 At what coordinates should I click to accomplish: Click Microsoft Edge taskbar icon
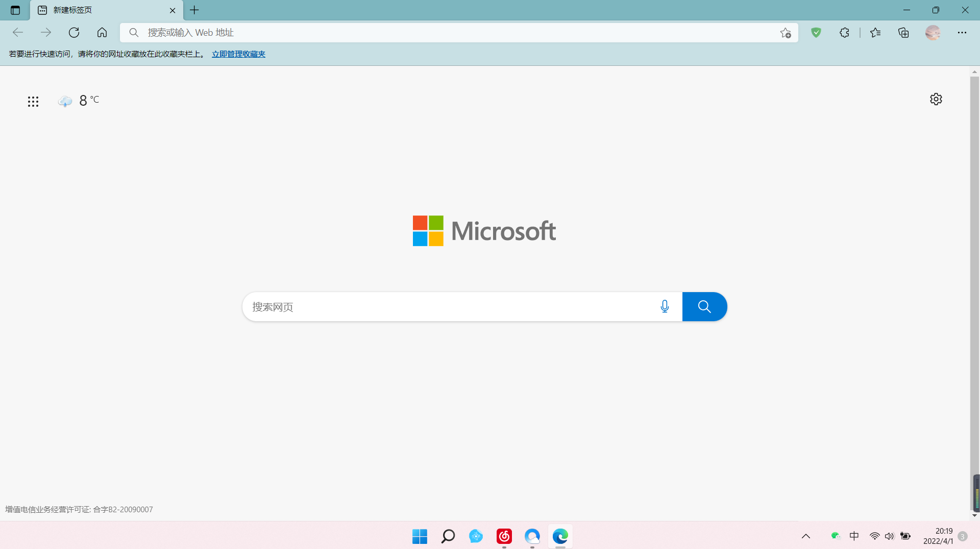coord(560,536)
